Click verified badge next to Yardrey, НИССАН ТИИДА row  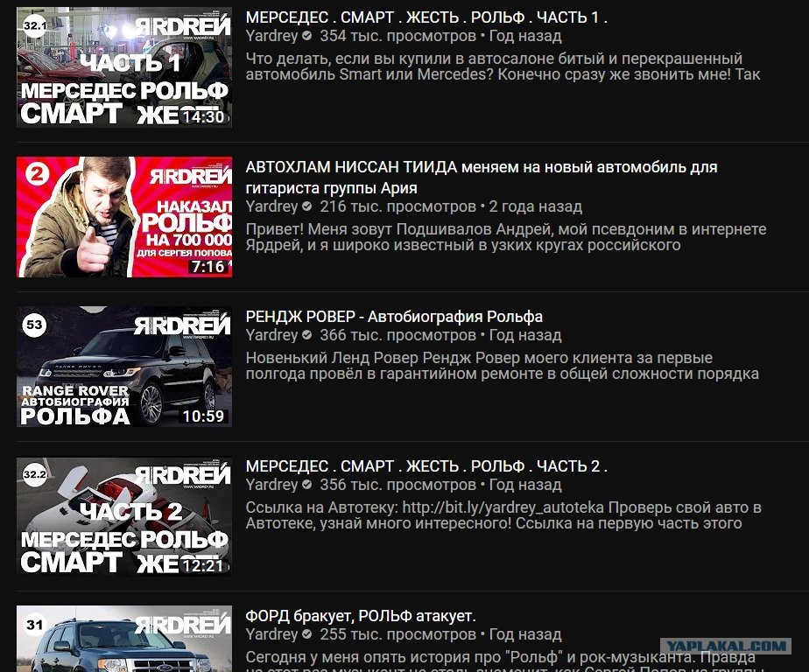(x=307, y=206)
